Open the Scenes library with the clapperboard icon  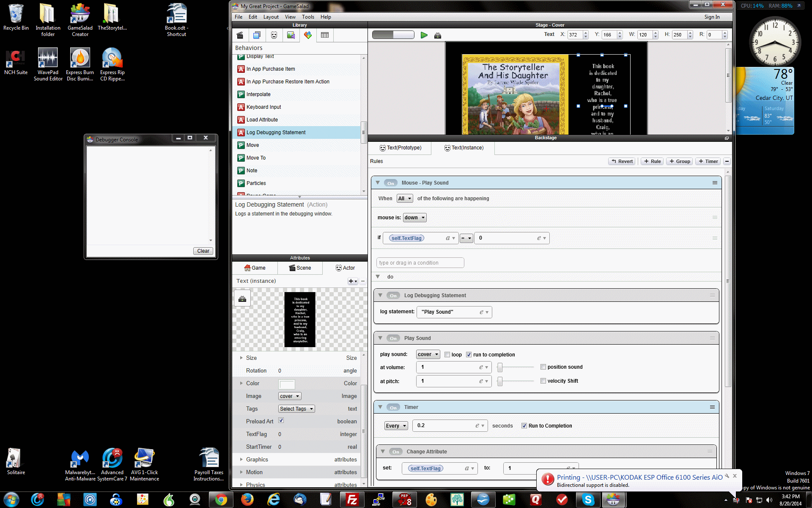tap(240, 35)
